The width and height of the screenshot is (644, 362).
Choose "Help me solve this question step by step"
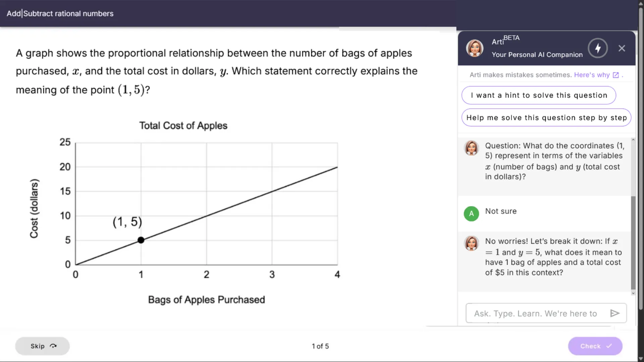pos(546,118)
